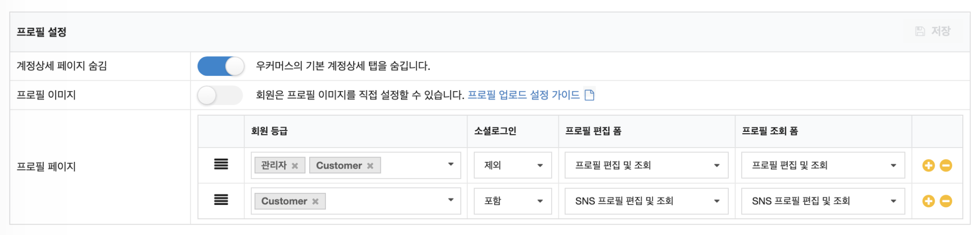
Task: Grab the drag handle of the first row
Action: coord(221,164)
